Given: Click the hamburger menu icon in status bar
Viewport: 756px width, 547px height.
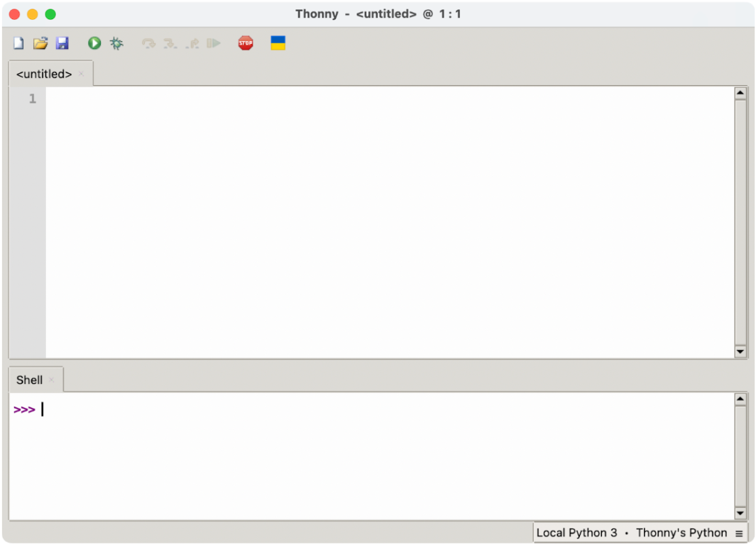Looking at the screenshot, I should click(x=739, y=534).
